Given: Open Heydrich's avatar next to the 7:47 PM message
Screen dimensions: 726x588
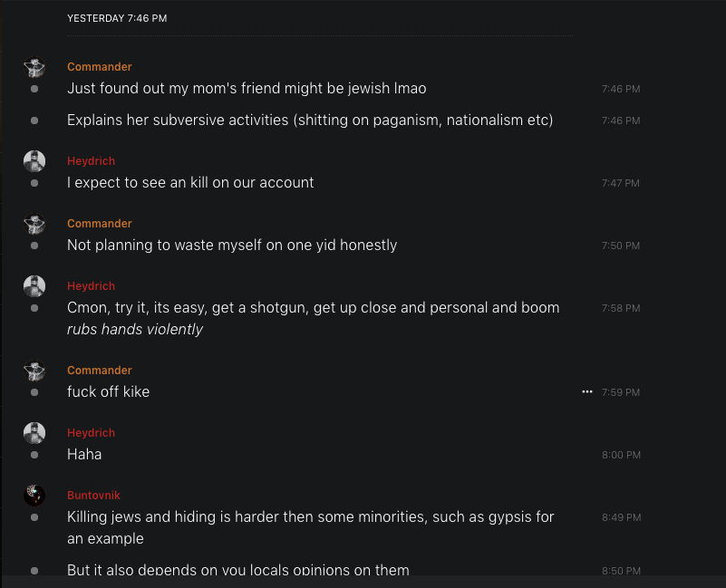Looking at the screenshot, I should [34, 161].
